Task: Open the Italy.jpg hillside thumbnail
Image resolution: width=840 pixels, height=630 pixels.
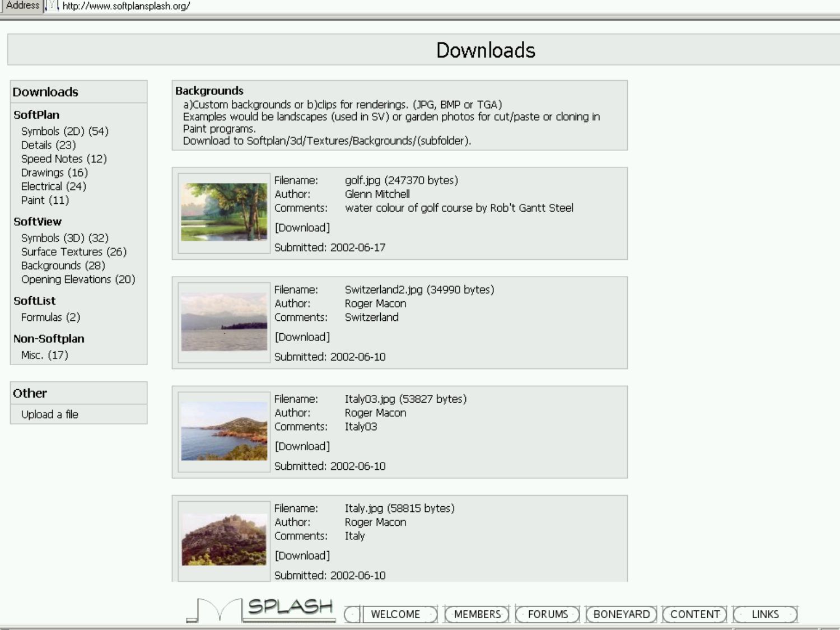Action: [x=224, y=540]
